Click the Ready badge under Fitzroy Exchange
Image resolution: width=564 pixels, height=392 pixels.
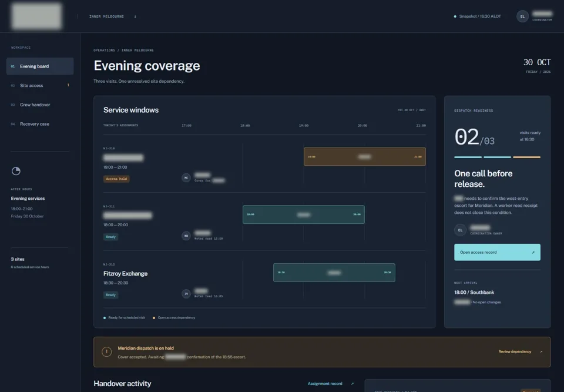111,295
